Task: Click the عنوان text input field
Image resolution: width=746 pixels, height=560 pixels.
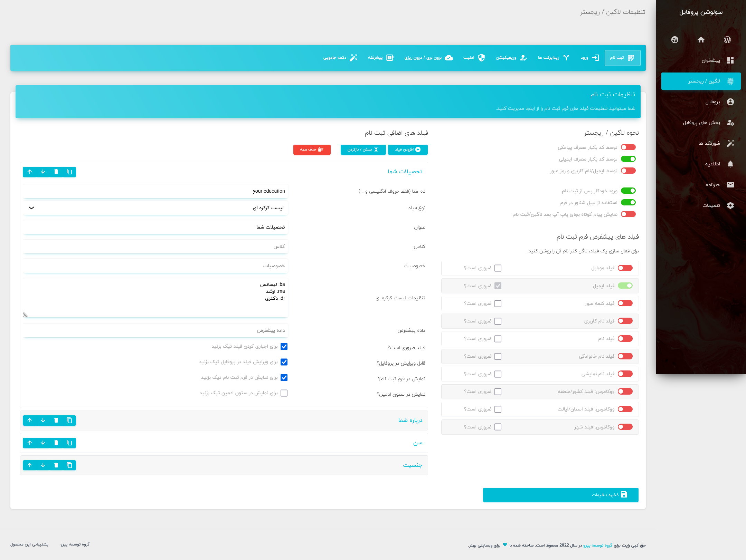Action: coord(155,227)
